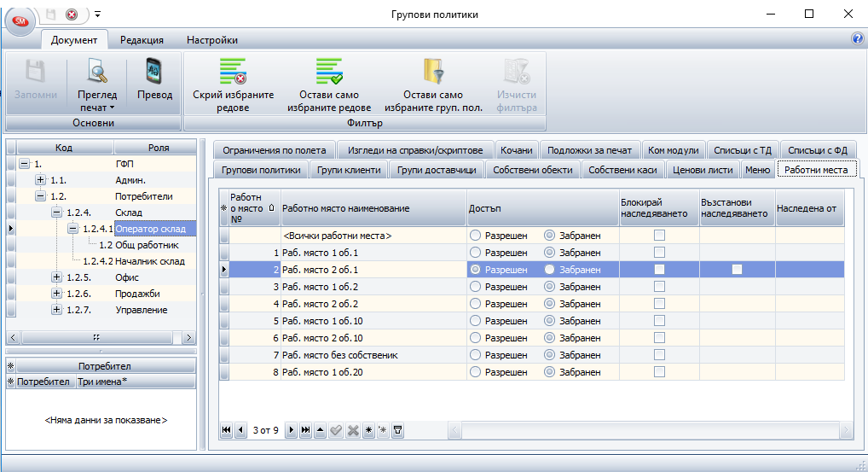The height and width of the screenshot is (472, 868).
Task: Expand the 1.2.7. Управление tree node
Action: point(56,310)
